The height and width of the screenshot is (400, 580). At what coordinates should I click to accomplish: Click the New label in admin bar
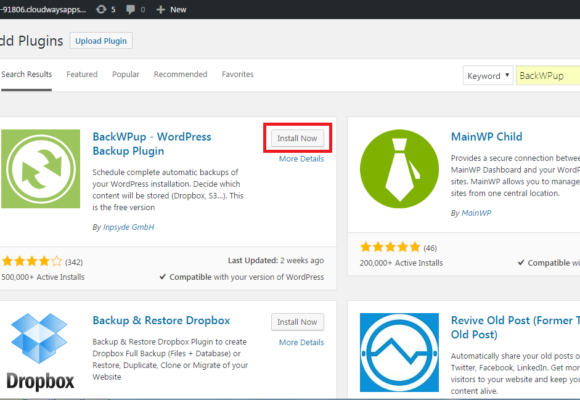[178, 10]
